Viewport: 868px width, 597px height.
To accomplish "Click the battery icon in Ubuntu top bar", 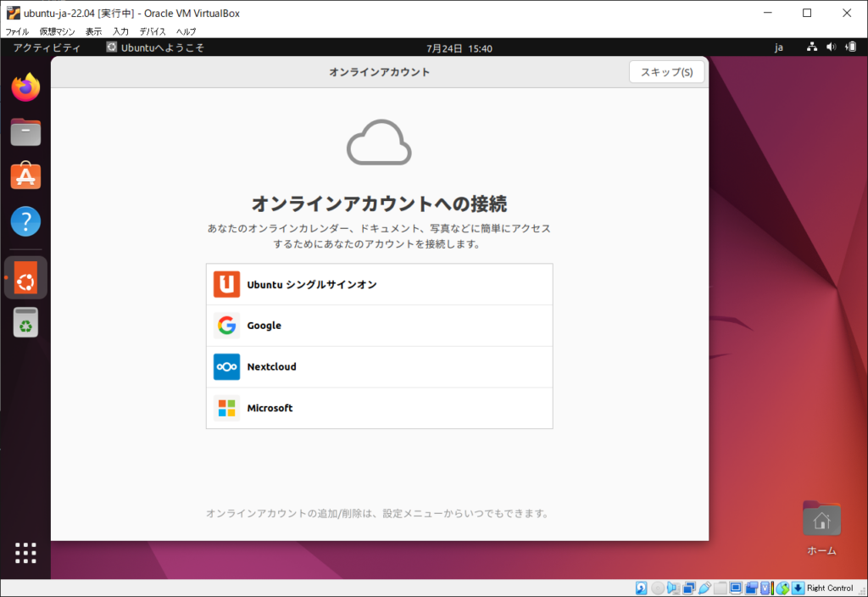I will point(851,47).
